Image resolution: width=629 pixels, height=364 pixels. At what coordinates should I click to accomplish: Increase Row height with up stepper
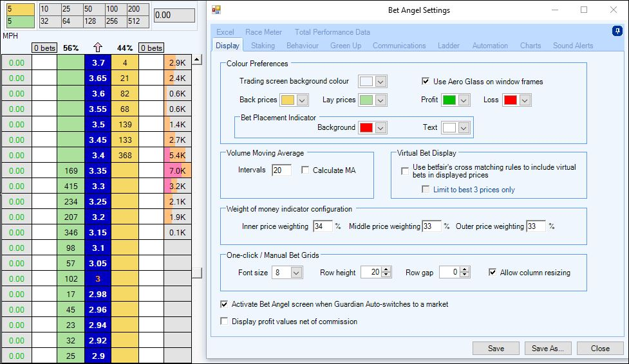tap(386, 270)
